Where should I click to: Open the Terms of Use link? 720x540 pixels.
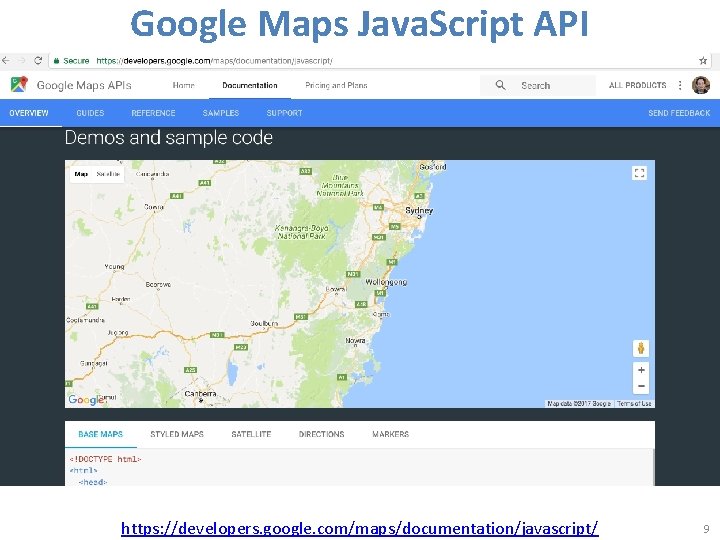pos(634,404)
